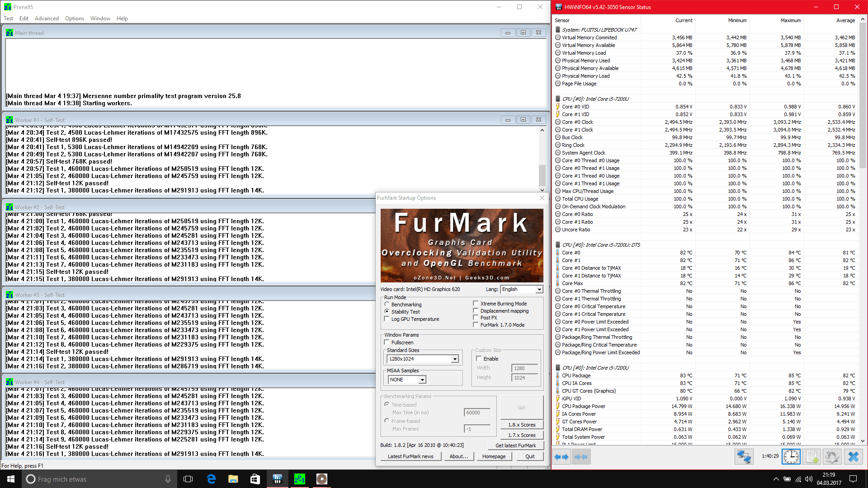Open MSAA Samples NONE dropdown

pos(422,380)
